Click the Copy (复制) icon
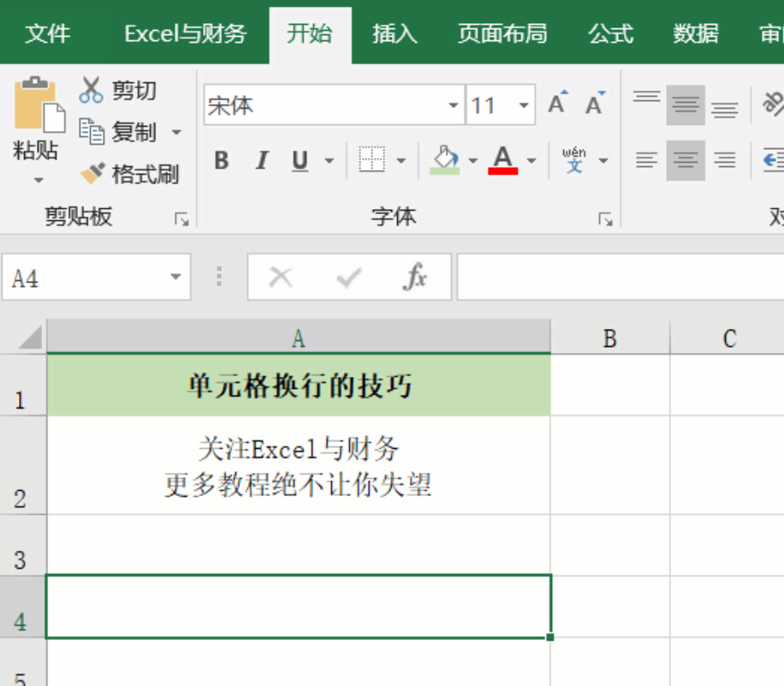The image size is (784, 686). (92, 132)
